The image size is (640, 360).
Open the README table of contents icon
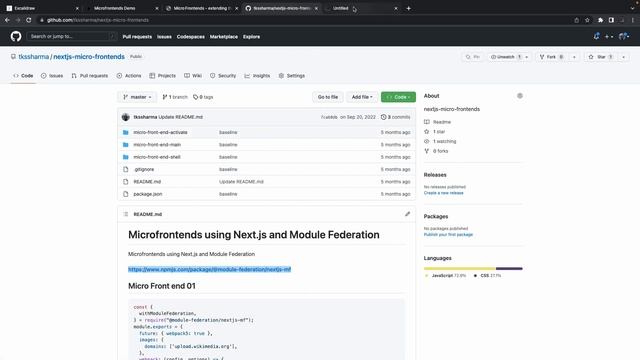pos(126,214)
